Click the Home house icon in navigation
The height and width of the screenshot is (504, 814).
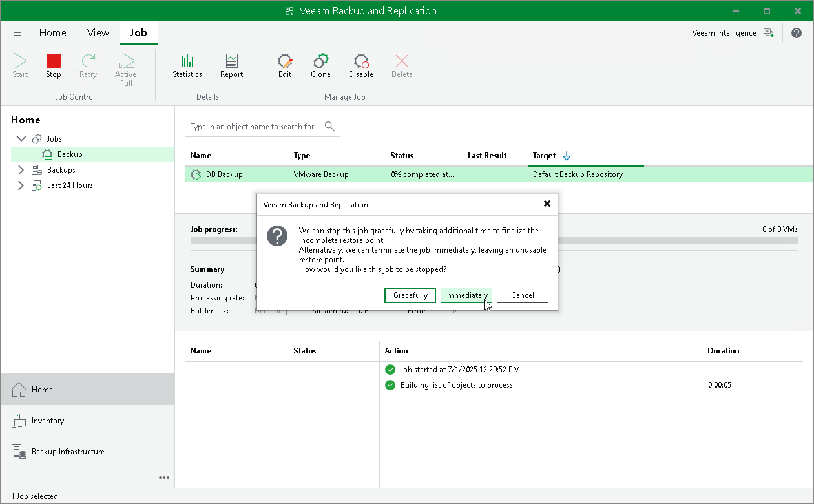click(x=19, y=390)
